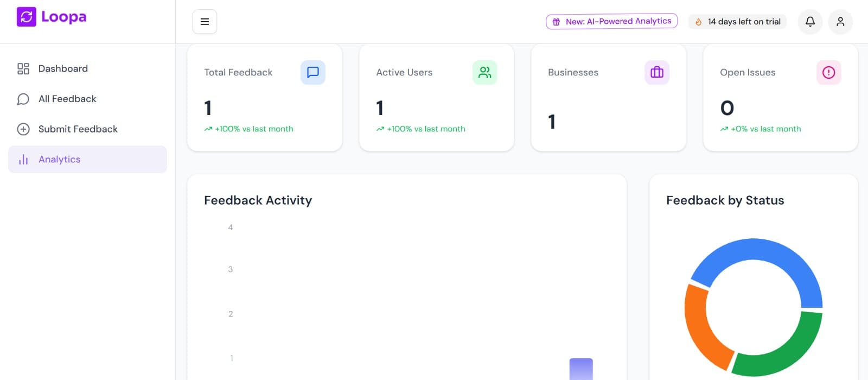This screenshot has width=868, height=380.
Task: Open Submit Feedback page
Action: click(87, 129)
